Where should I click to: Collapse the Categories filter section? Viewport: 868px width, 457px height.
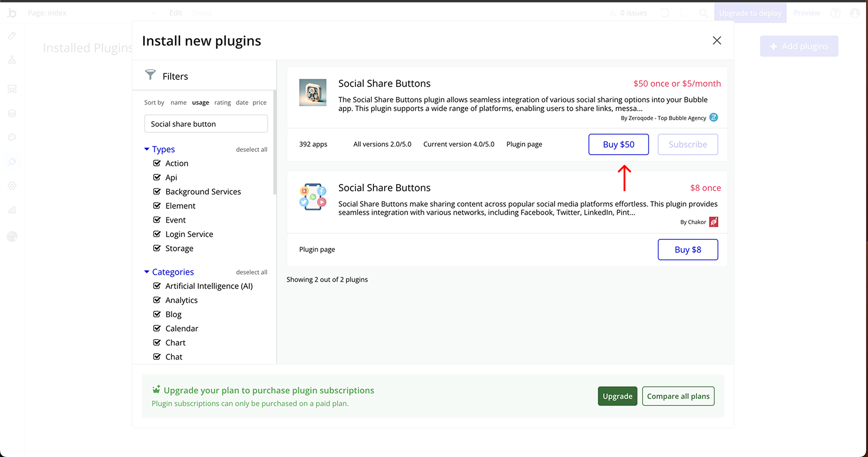point(147,272)
